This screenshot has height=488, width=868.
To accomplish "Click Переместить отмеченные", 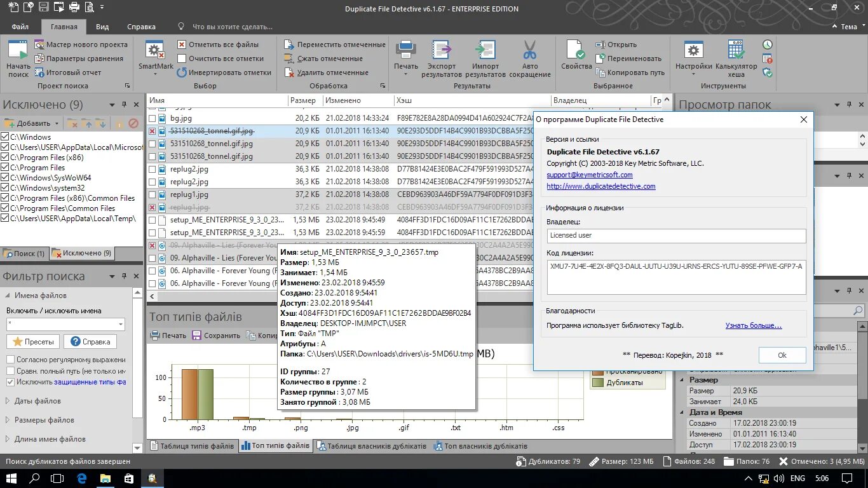I will tap(335, 44).
